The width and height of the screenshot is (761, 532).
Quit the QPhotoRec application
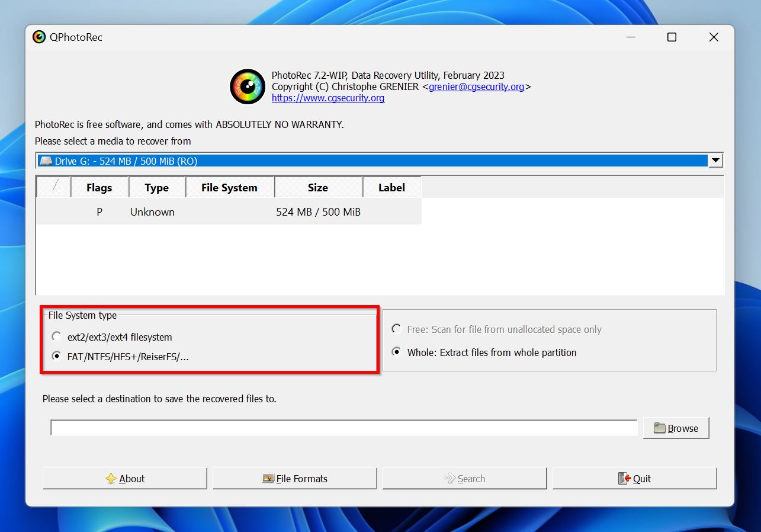pyautogui.click(x=634, y=478)
